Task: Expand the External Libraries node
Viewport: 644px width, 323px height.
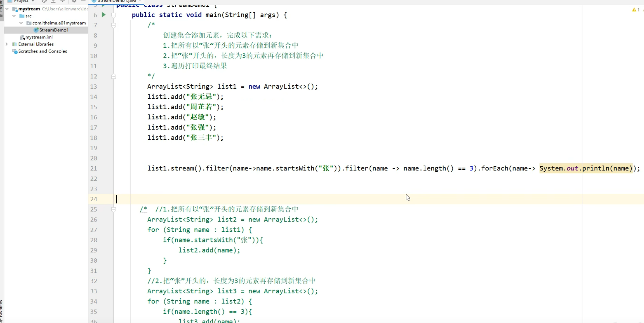Action: point(6,44)
